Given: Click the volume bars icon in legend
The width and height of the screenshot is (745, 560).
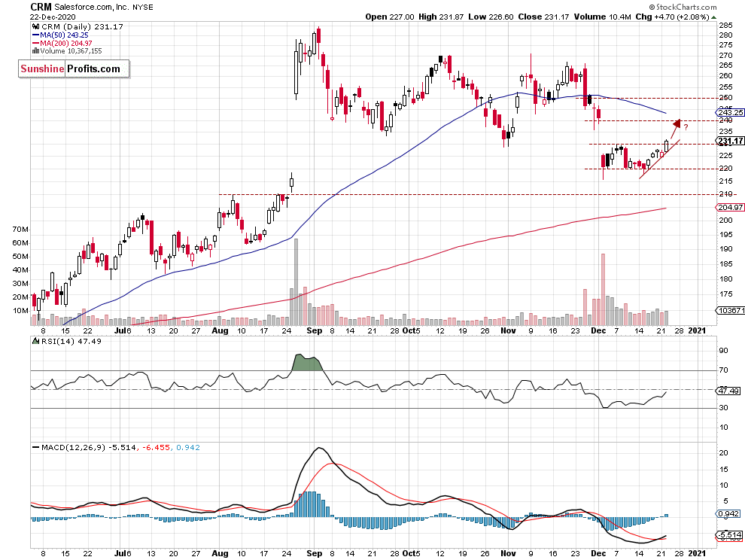Looking at the screenshot, I should pos(35,51).
